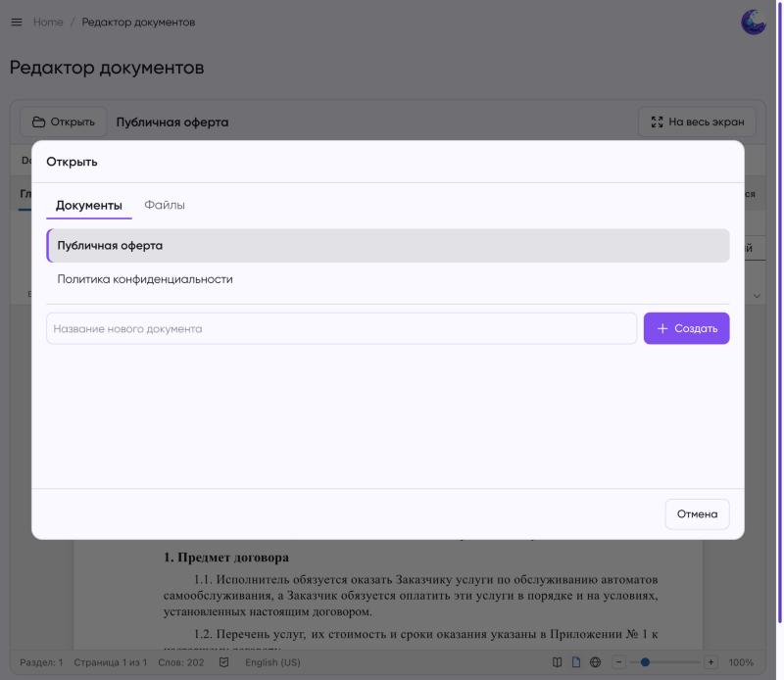Switch to print layout view icon
The width and height of the screenshot is (784, 680).
pos(576,662)
